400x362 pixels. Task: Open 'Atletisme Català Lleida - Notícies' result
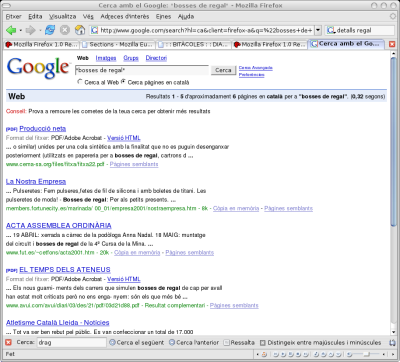point(58,323)
